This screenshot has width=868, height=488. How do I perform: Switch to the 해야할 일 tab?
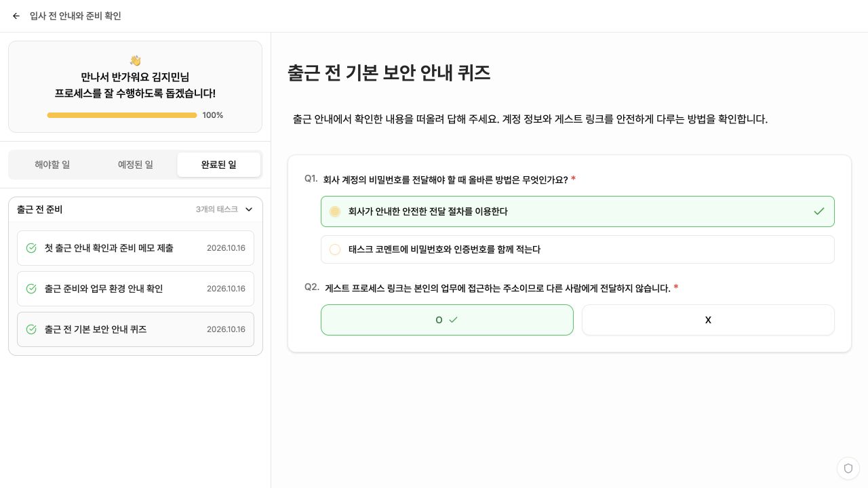(52, 165)
